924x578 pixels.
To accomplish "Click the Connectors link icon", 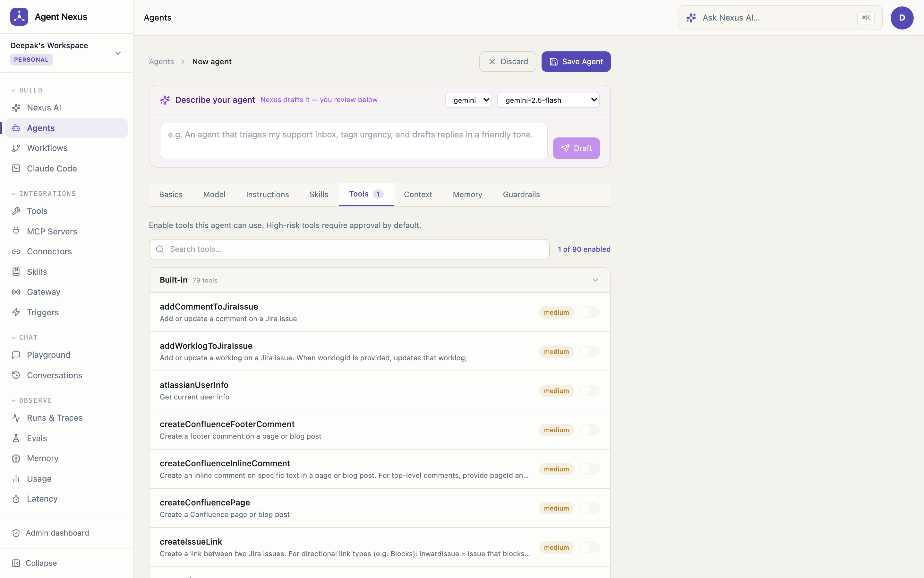I will coord(16,251).
